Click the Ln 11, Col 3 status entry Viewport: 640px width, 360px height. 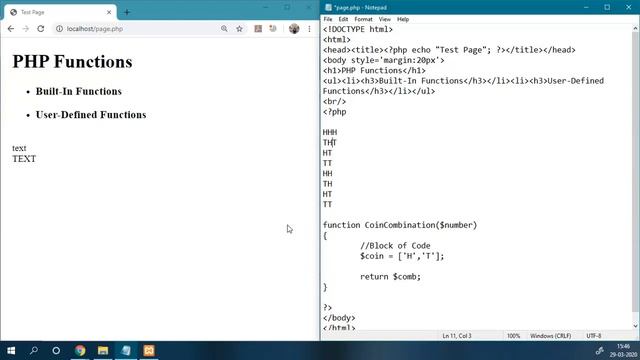click(457, 336)
